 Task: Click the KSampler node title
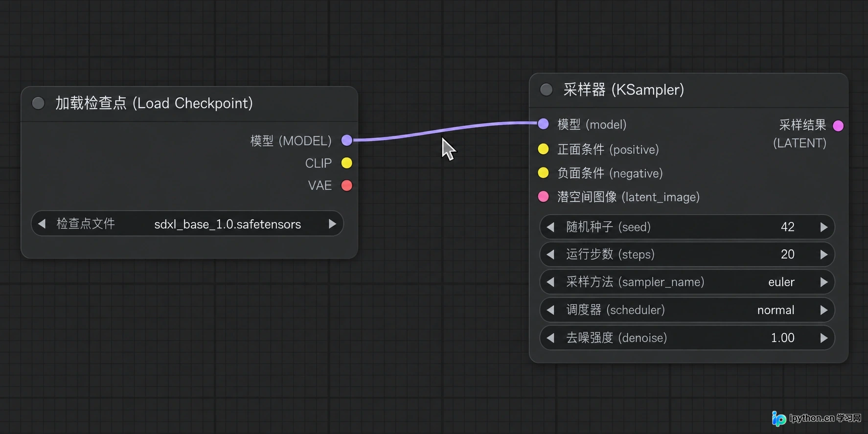coord(624,90)
